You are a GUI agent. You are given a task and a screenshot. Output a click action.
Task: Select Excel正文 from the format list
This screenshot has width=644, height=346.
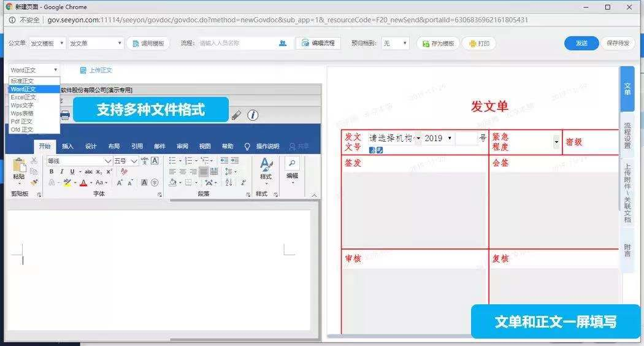(x=24, y=98)
